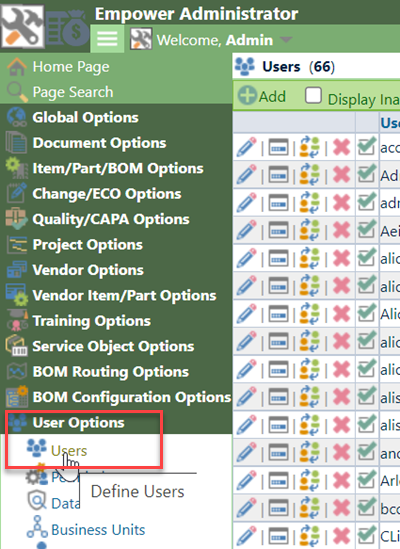Click the Empower Administrator wrench logo
Screen dimensions: 400x549
tap(23, 25)
